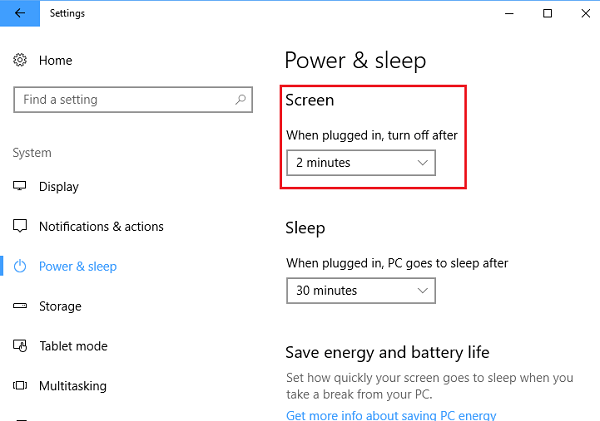Maximize the Settings window

[547, 14]
